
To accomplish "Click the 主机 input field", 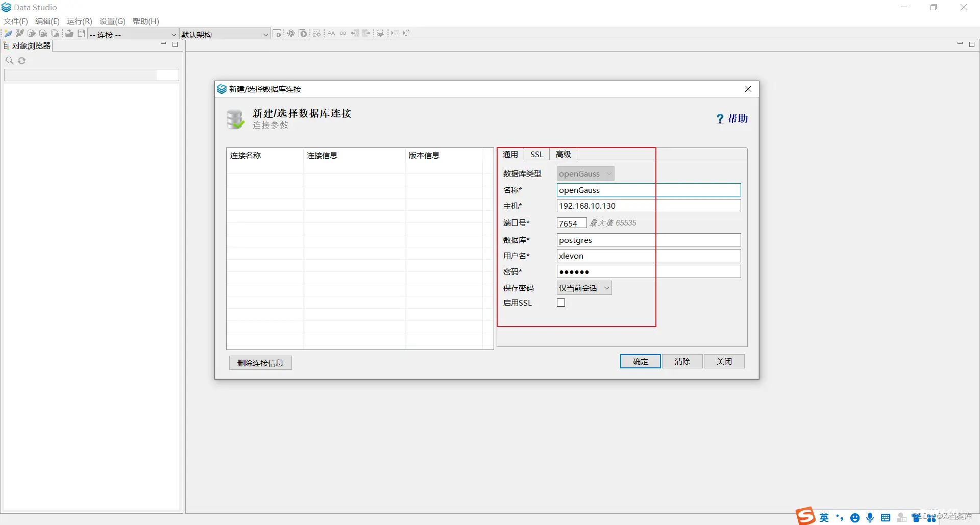I will (649, 206).
